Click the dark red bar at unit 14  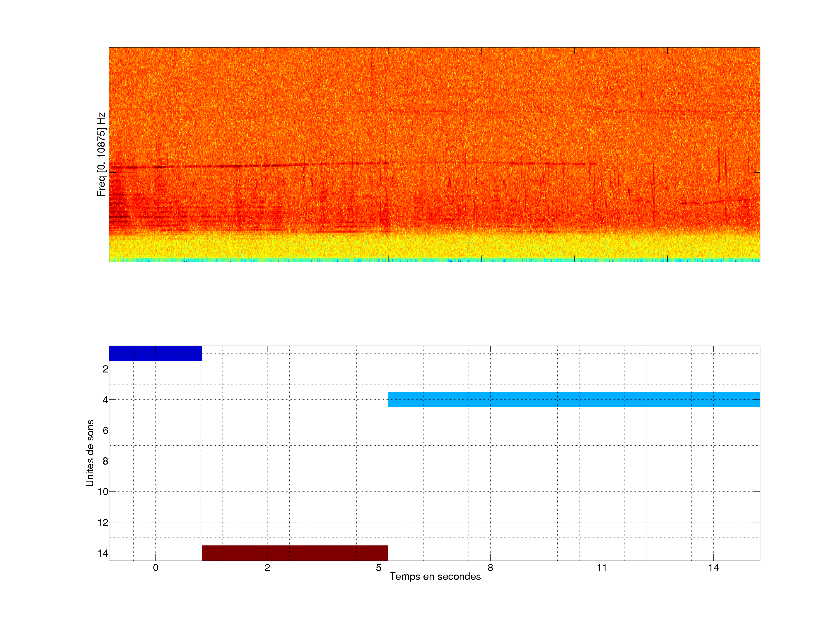[x=295, y=553]
